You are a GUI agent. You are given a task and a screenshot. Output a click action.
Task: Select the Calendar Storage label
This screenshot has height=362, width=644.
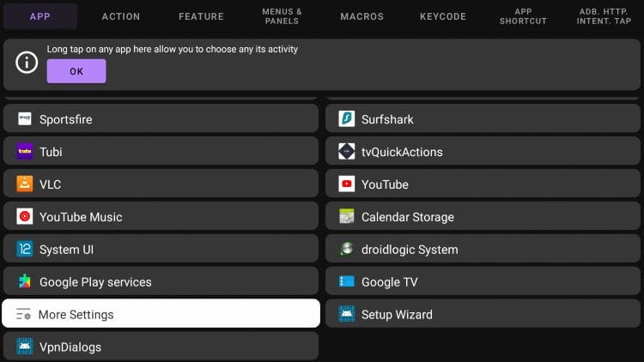(408, 217)
